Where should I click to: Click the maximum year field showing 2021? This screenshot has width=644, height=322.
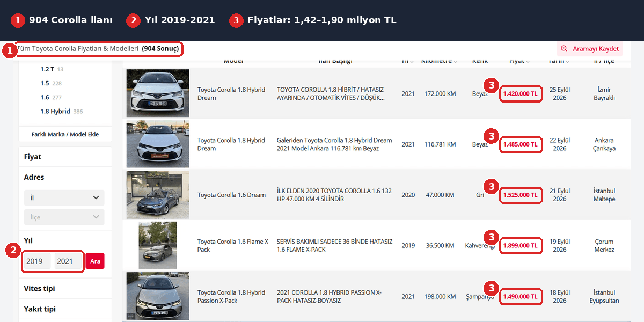click(x=68, y=261)
